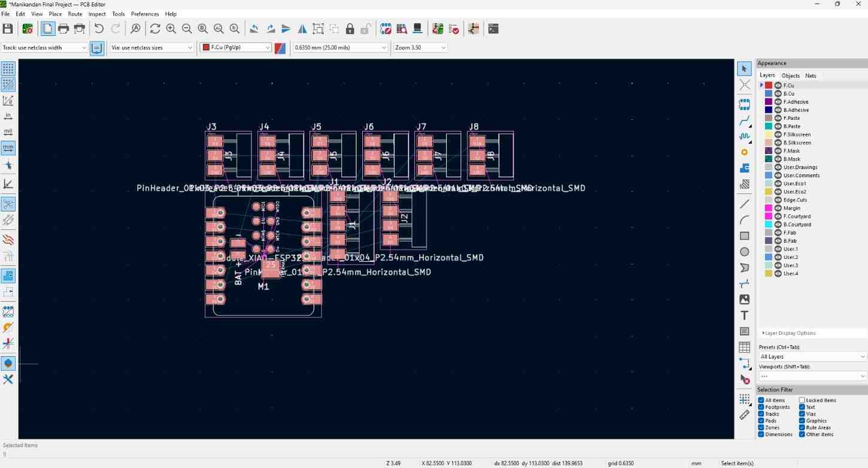This screenshot has width=868, height=468.
Task: Zoom out of the canvas
Action: click(x=187, y=29)
